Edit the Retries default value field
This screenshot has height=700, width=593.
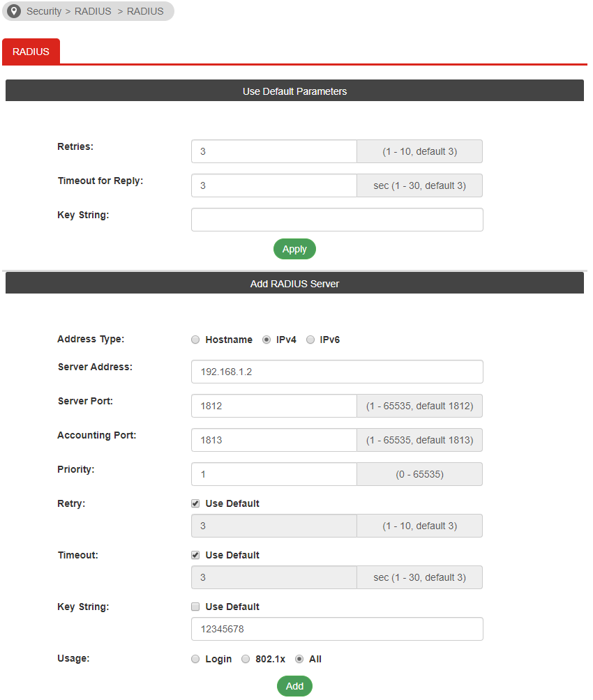click(274, 151)
